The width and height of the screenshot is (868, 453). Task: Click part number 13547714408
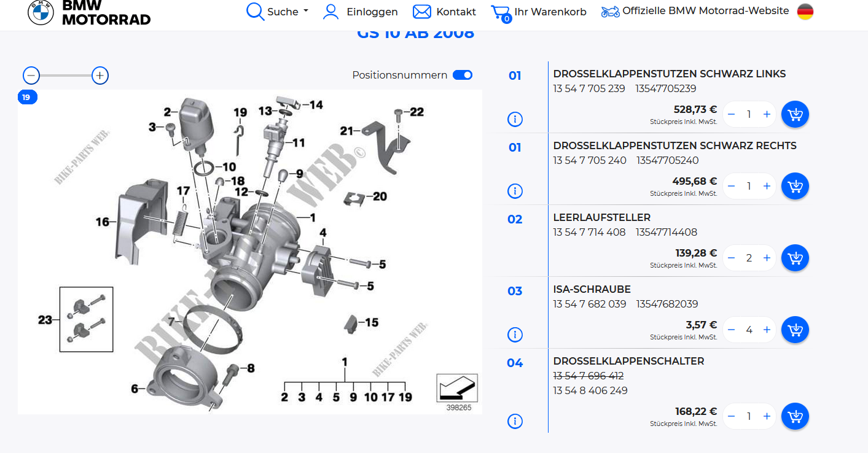pyautogui.click(x=667, y=232)
